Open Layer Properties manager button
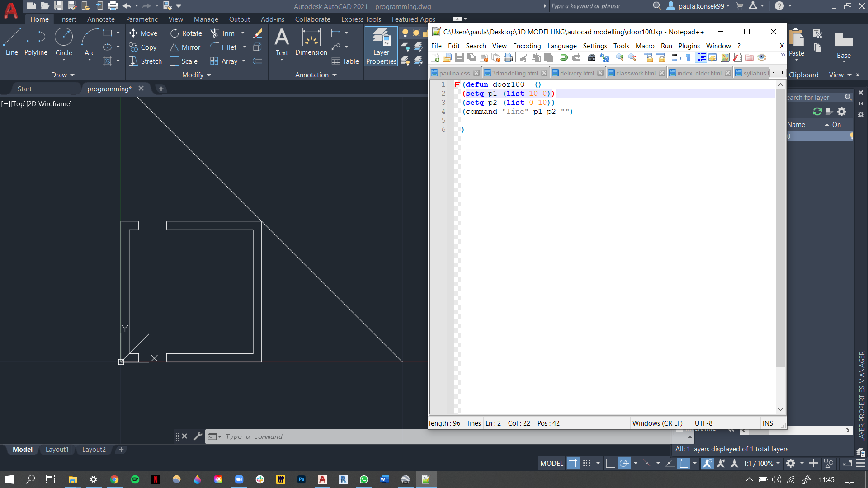The width and height of the screenshot is (868, 488). (381, 46)
